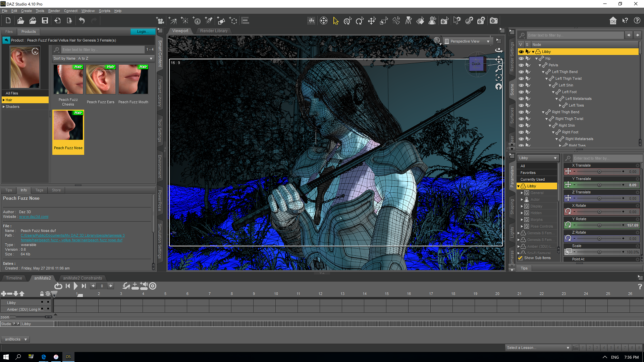
Task: Click the What's This help cursor icon
Action: coord(625,21)
